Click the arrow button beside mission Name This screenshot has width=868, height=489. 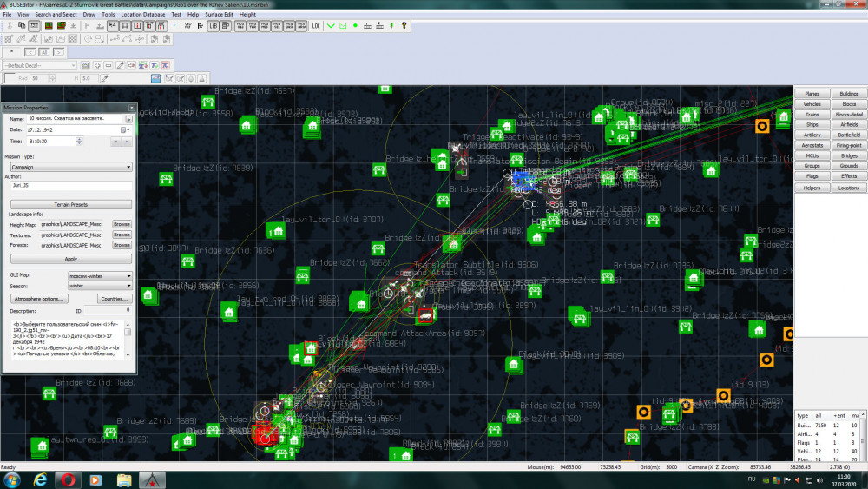[128, 118]
